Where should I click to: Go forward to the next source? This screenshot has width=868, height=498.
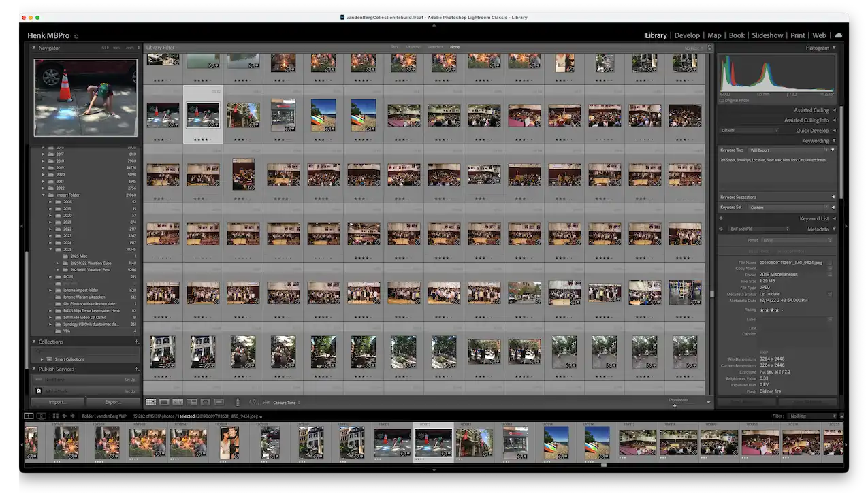point(72,416)
